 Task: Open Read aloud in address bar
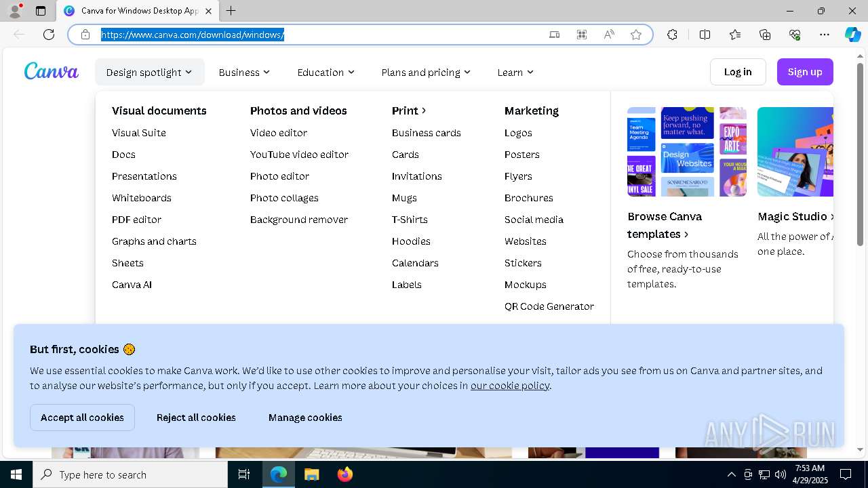tap(609, 35)
